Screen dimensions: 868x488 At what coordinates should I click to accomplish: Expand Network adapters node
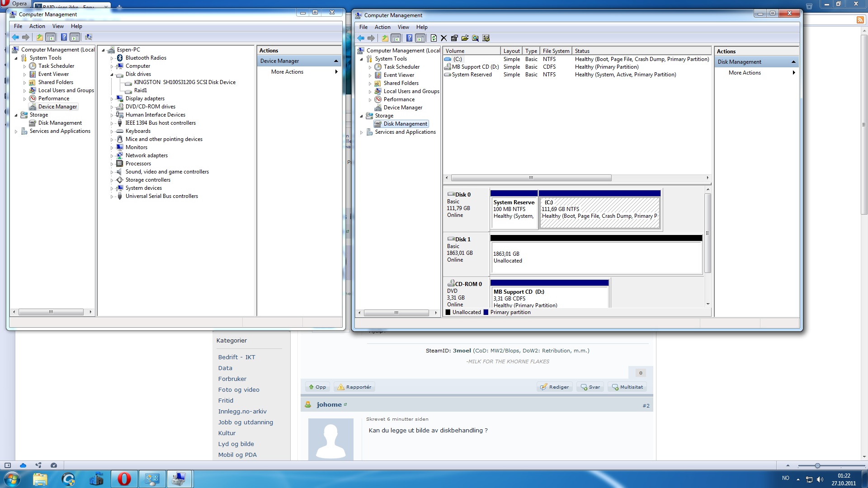112,156
